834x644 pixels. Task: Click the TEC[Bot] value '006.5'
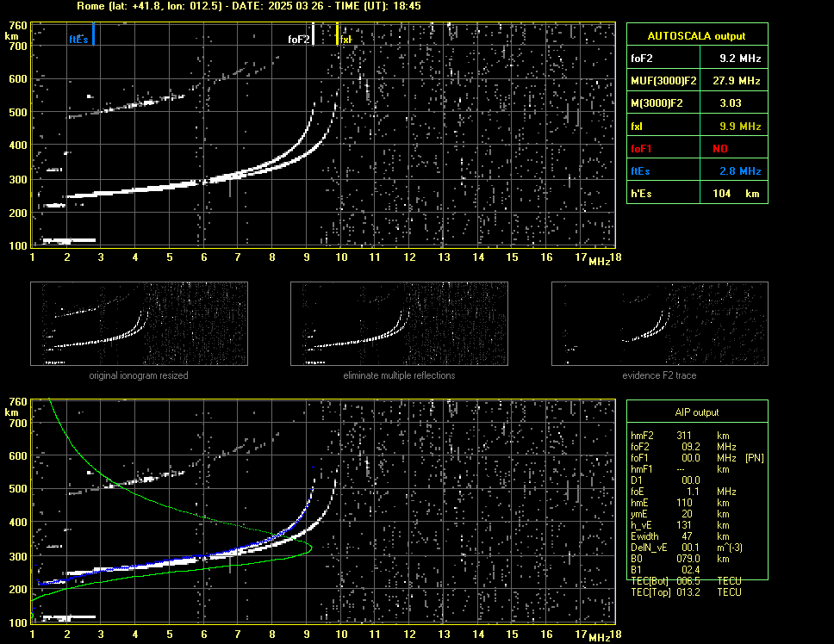[x=688, y=581]
